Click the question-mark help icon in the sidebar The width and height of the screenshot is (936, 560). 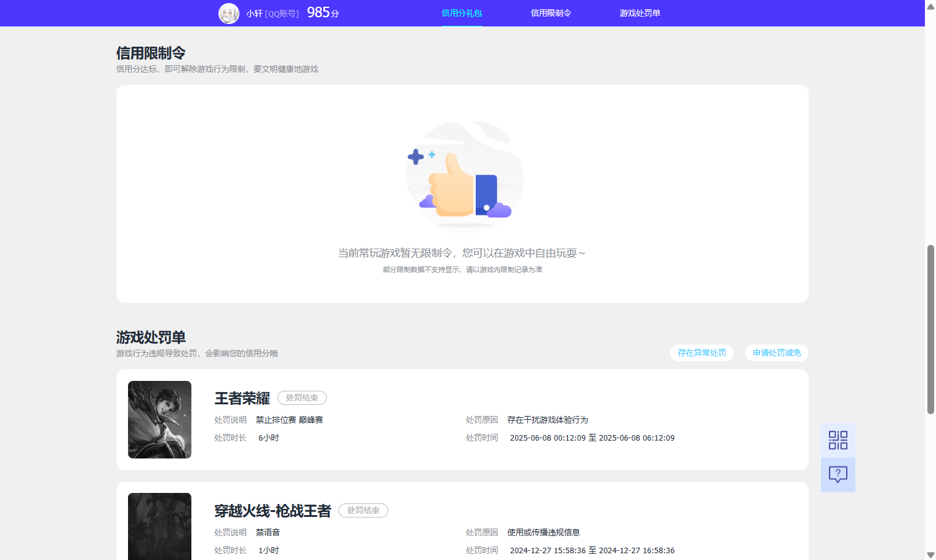pos(837,474)
